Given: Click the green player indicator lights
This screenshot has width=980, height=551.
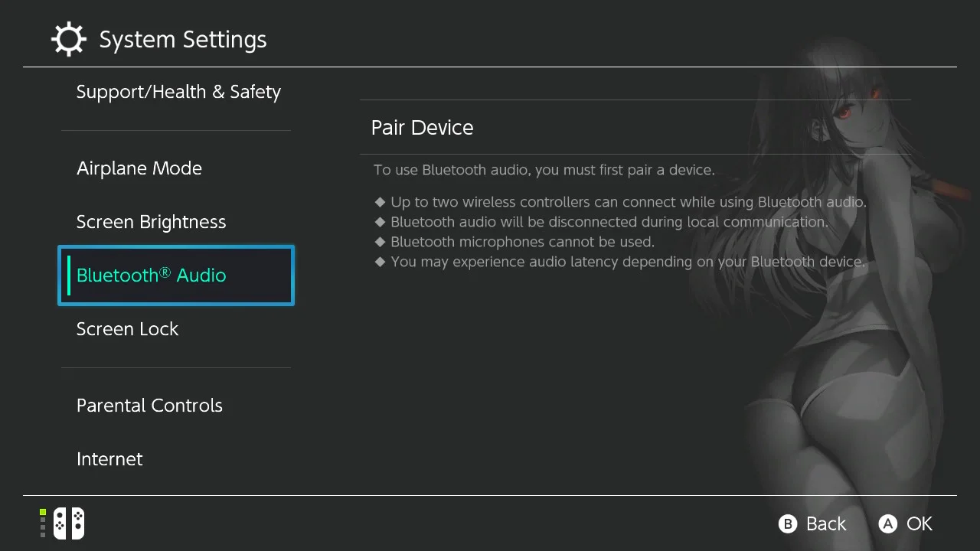Looking at the screenshot, I should 43,523.
